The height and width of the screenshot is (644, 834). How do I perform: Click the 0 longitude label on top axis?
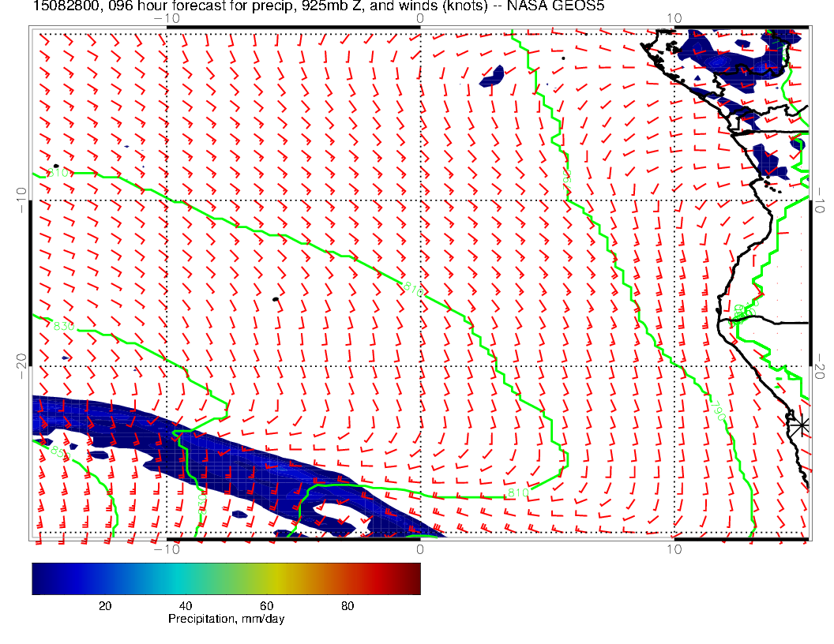pyautogui.click(x=419, y=18)
